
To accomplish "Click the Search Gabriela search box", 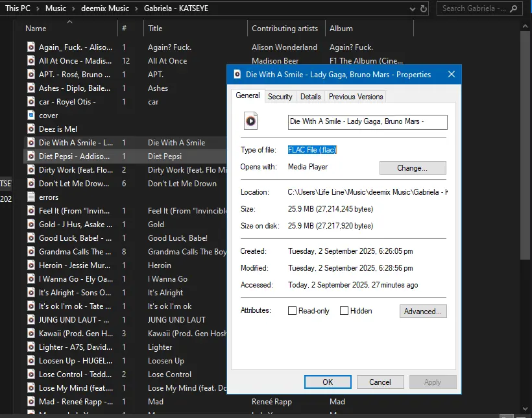I will (480, 8).
